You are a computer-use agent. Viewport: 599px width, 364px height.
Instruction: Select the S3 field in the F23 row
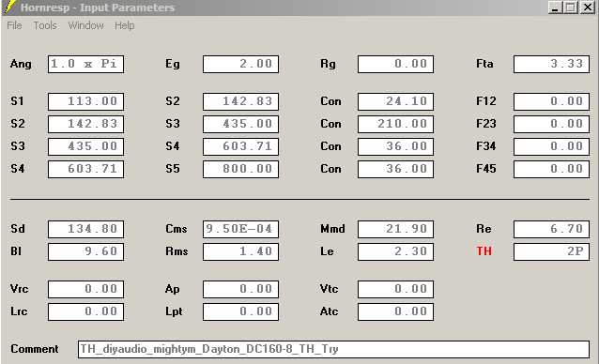tap(240, 124)
